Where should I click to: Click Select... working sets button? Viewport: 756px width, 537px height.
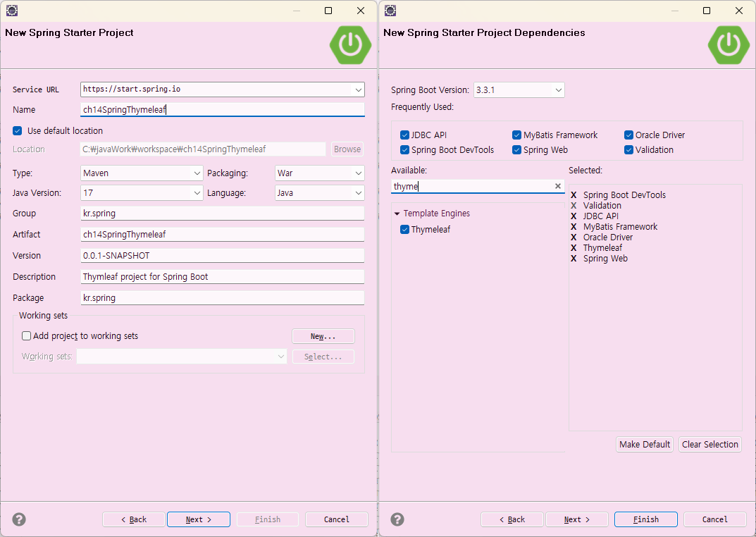pyautogui.click(x=323, y=357)
